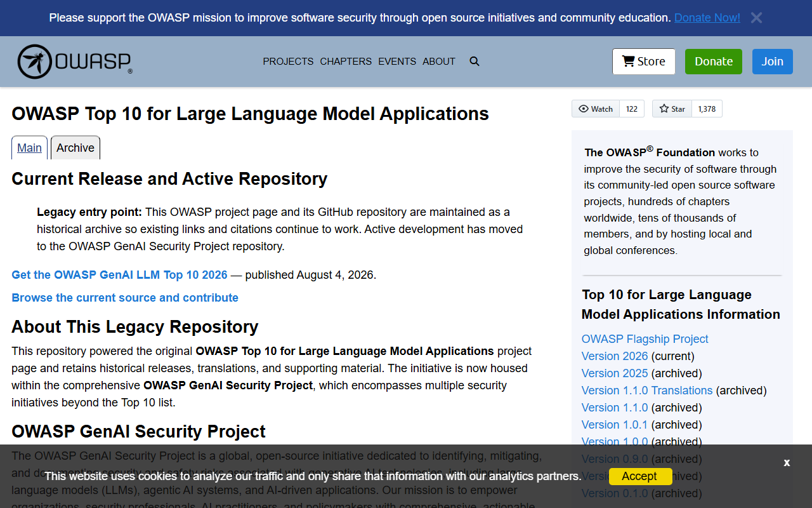The width and height of the screenshot is (812, 508).
Task: Click the OWASP wasp logo
Action: coord(75,62)
